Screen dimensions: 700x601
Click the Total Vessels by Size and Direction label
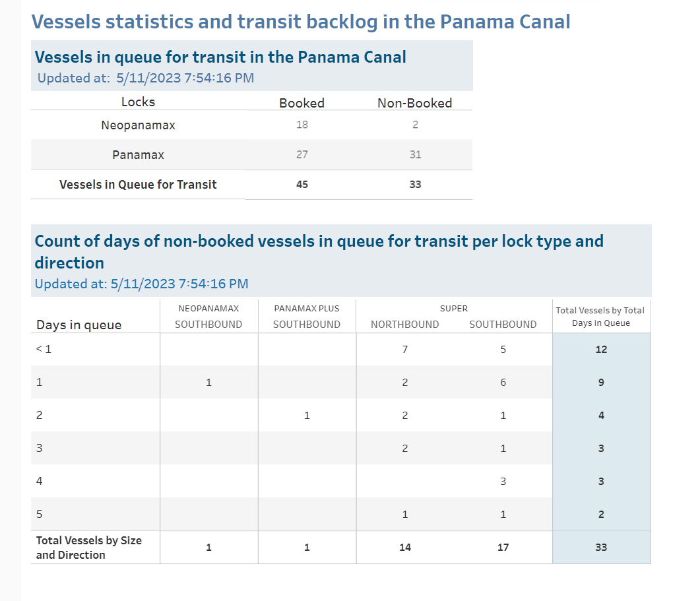click(89, 548)
